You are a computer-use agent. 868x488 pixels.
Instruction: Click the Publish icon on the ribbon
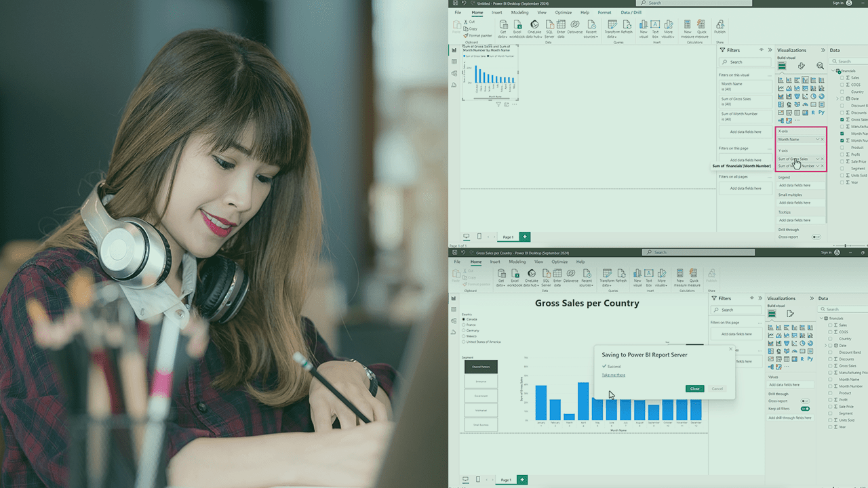[x=719, y=26]
